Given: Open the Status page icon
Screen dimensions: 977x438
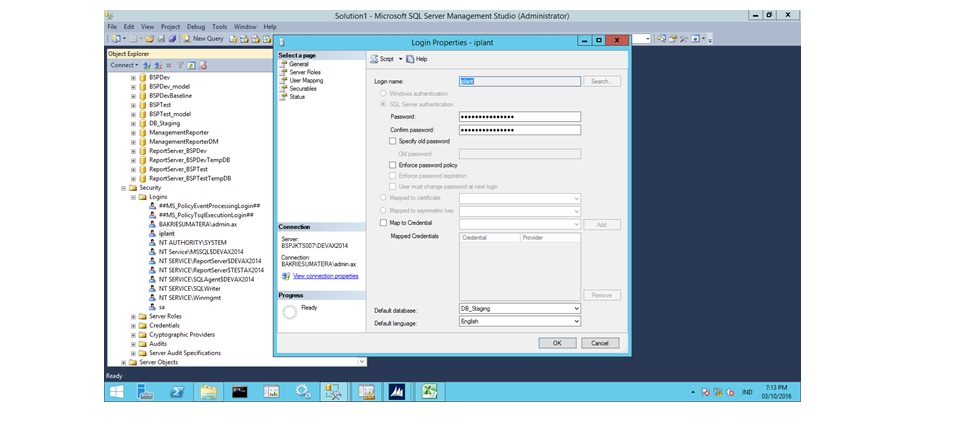Looking at the screenshot, I should [x=284, y=97].
